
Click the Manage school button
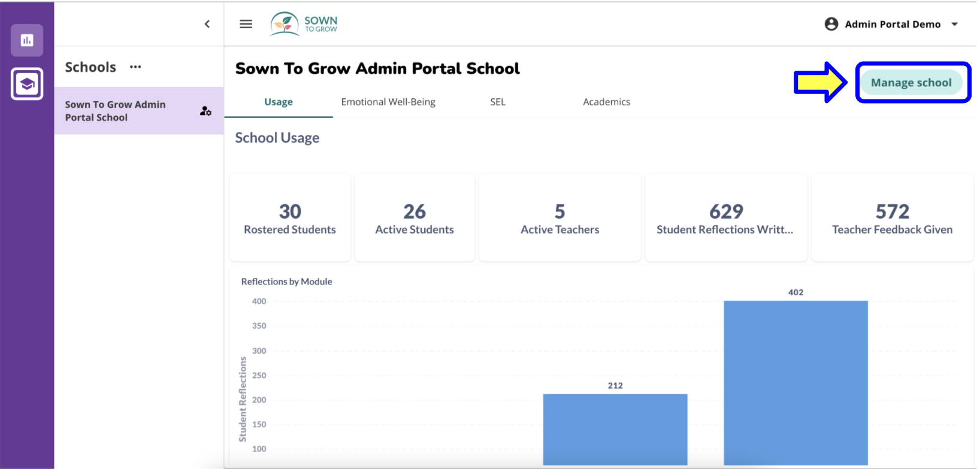(x=911, y=83)
